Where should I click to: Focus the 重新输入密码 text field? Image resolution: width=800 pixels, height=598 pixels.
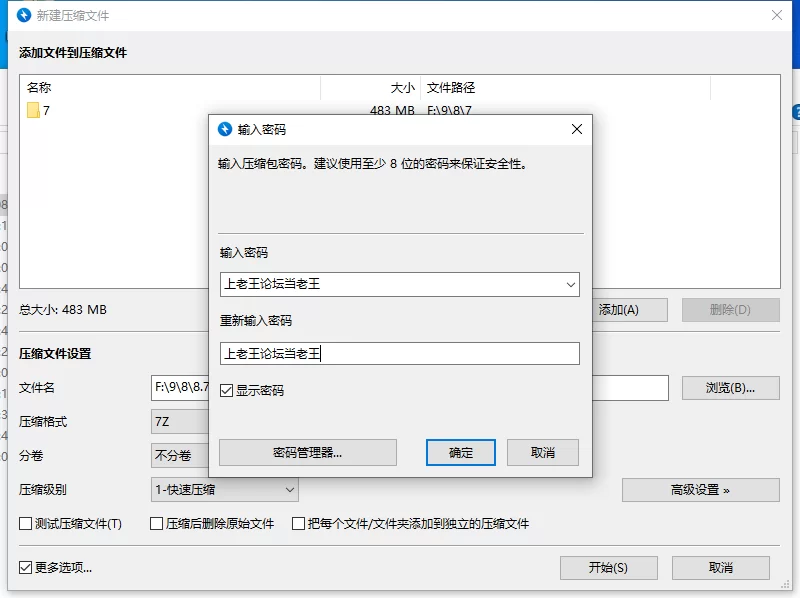399,354
